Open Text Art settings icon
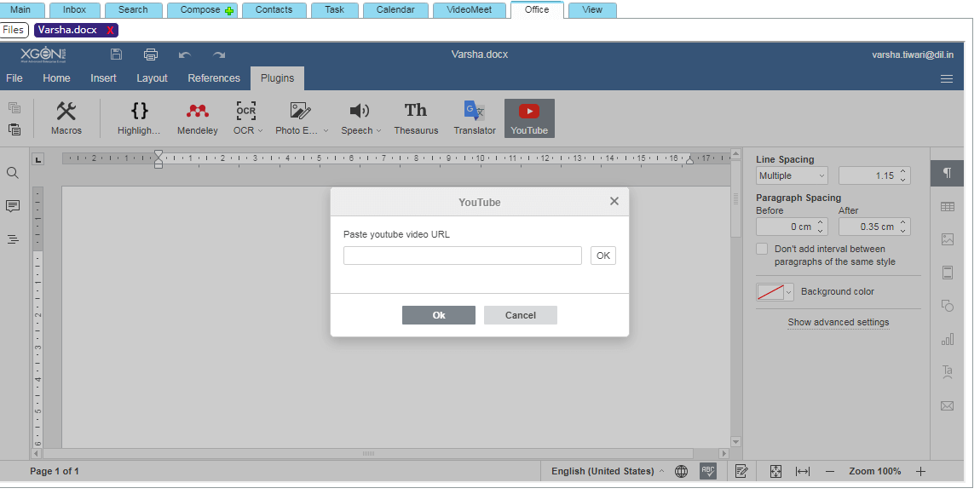 tap(948, 372)
